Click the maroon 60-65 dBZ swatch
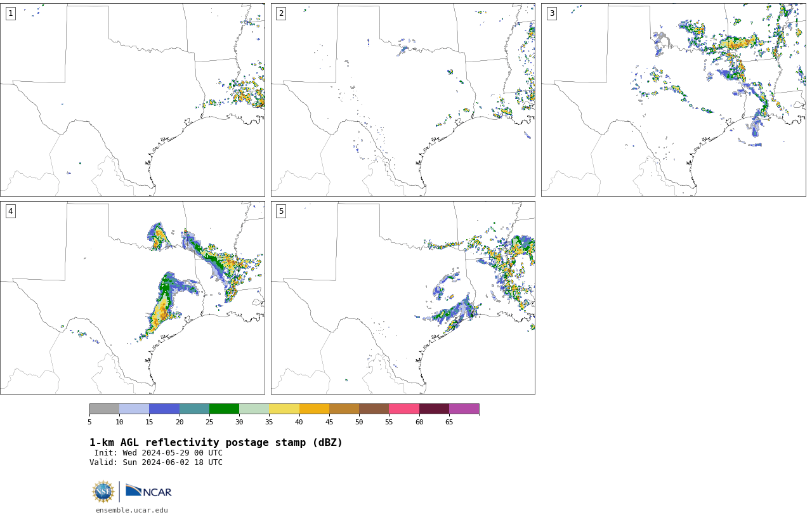This screenshot has height=517, width=812. tap(434, 409)
